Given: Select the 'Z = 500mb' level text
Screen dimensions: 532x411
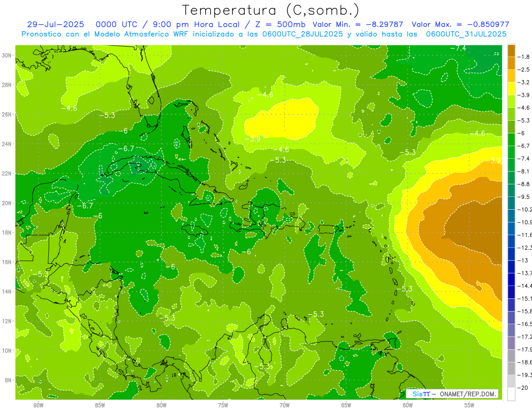Looking at the screenshot, I should [279, 24].
